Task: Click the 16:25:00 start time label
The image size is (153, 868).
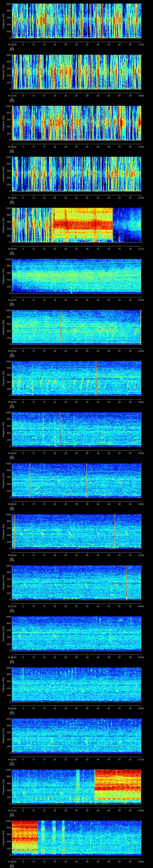Action: point(12,504)
